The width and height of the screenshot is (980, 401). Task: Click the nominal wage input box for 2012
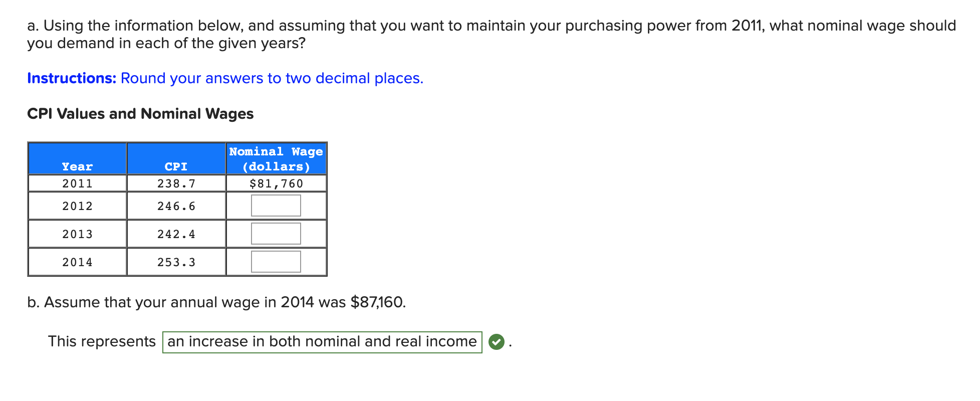pos(276,205)
